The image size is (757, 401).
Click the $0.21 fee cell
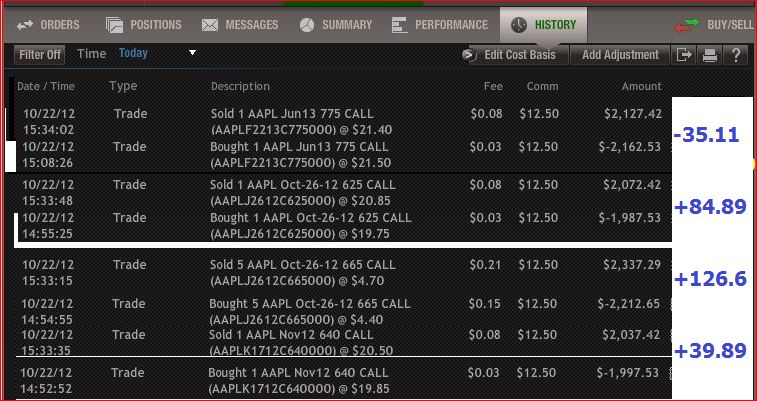click(x=485, y=264)
